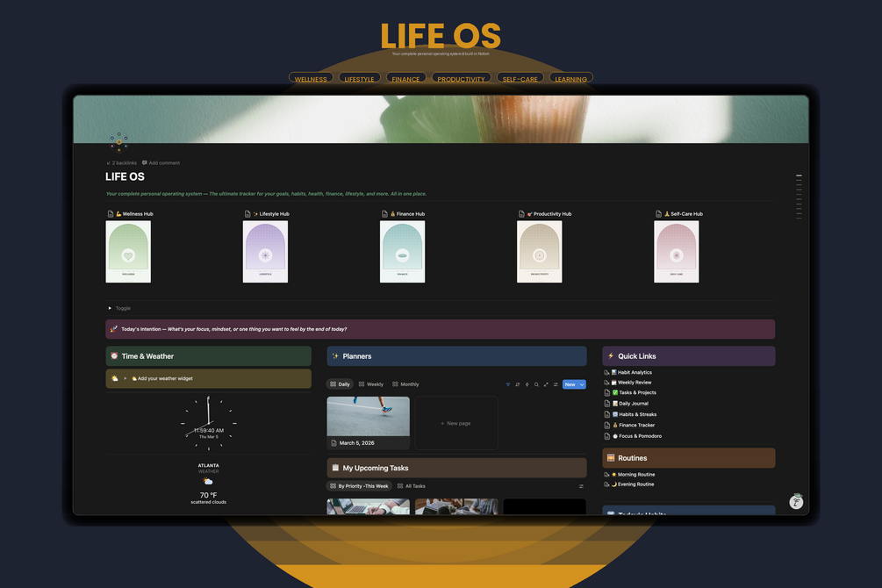Click the page icon beside Tasks & Projects
The image size is (882, 588).
coord(607,393)
